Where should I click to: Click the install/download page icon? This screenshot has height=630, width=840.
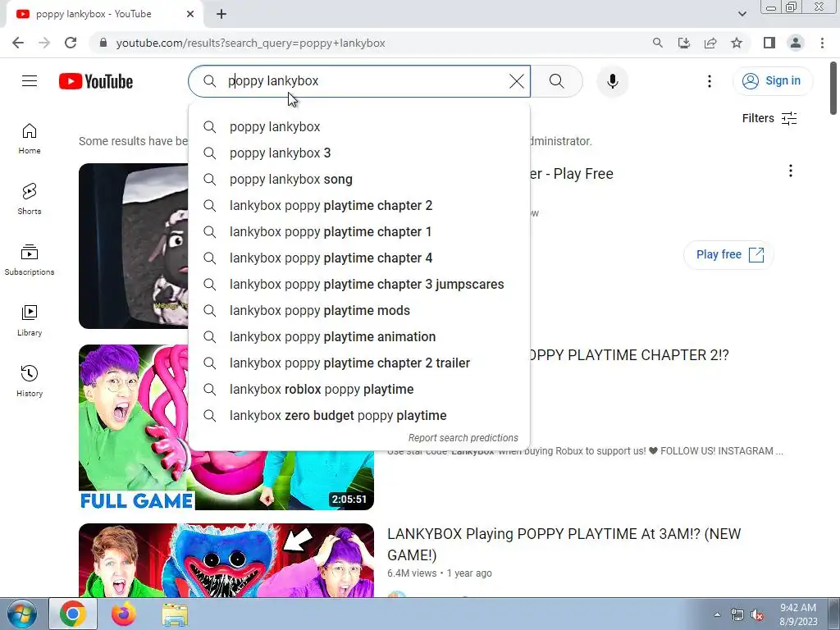(683, 43)
